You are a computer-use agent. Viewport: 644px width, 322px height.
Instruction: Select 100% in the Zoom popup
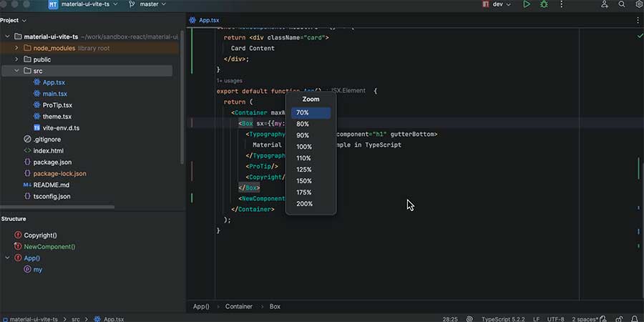(x=304, y=147)
